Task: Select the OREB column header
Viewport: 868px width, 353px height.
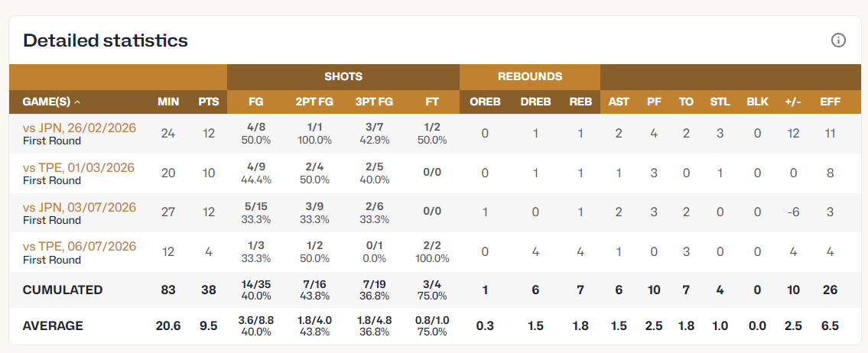Action: coord(485,102)
